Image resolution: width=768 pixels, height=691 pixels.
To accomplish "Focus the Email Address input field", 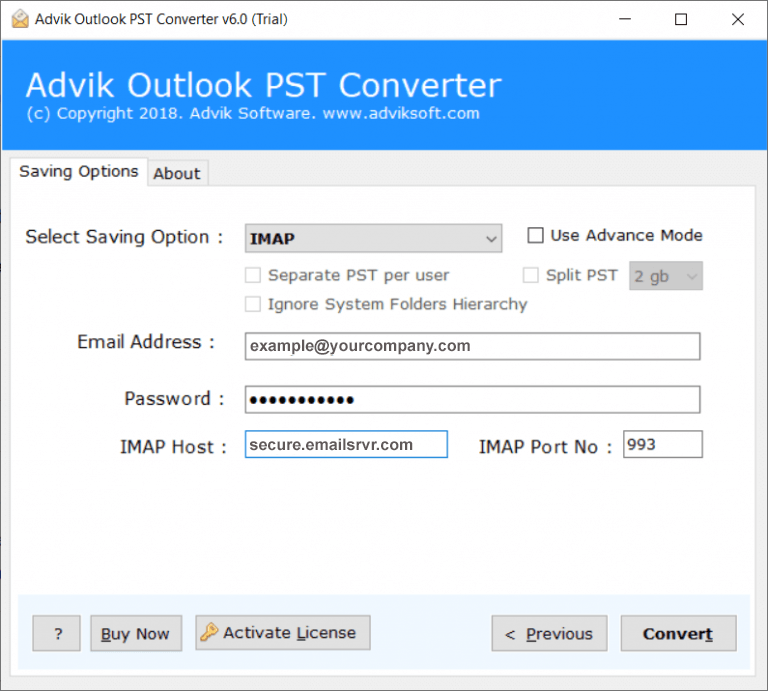I will tap(473, 346).
